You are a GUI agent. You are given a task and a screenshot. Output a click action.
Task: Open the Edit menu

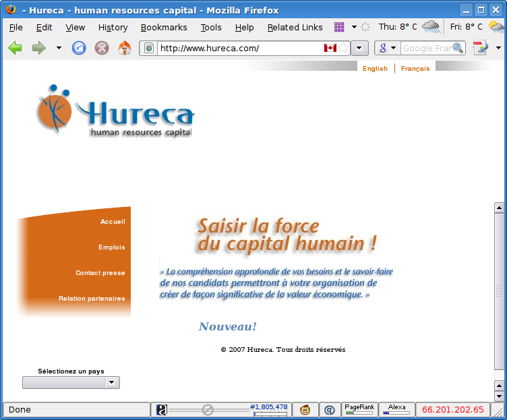44,28
